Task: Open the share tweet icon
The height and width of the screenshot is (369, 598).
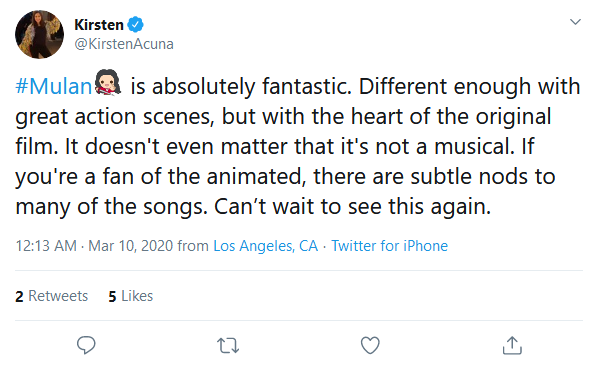Action: click(x=512, y=345)
